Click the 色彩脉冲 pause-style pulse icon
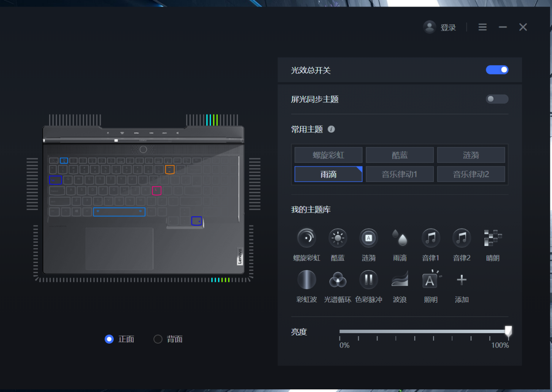Screen dimensions: 552x392 point(369,280)
